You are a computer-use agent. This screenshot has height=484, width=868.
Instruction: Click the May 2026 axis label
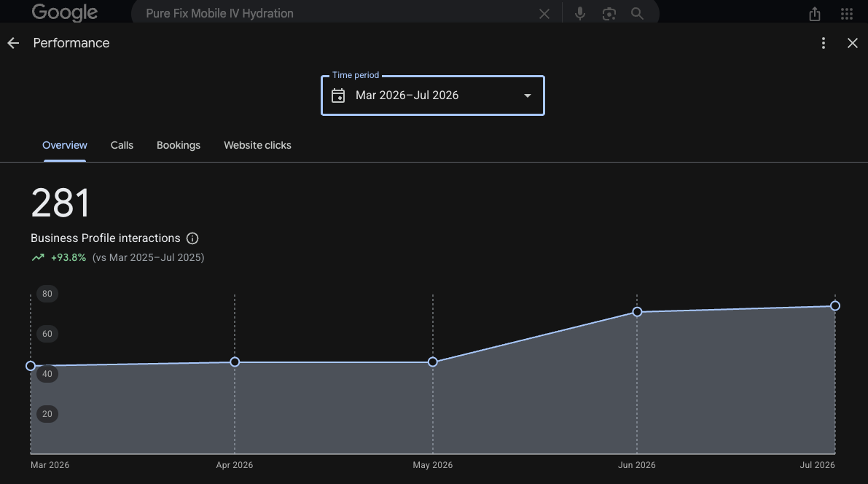pos(433,465)
